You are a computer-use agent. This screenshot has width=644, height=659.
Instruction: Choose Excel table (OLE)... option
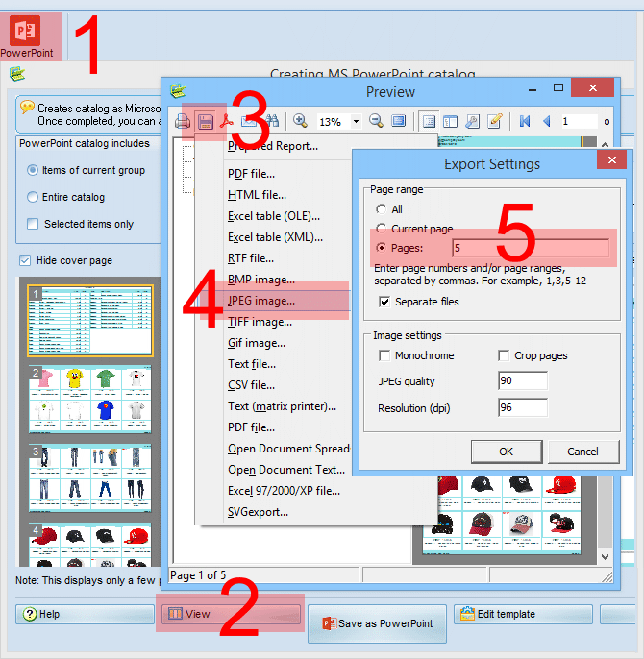(x=273, y=216)
